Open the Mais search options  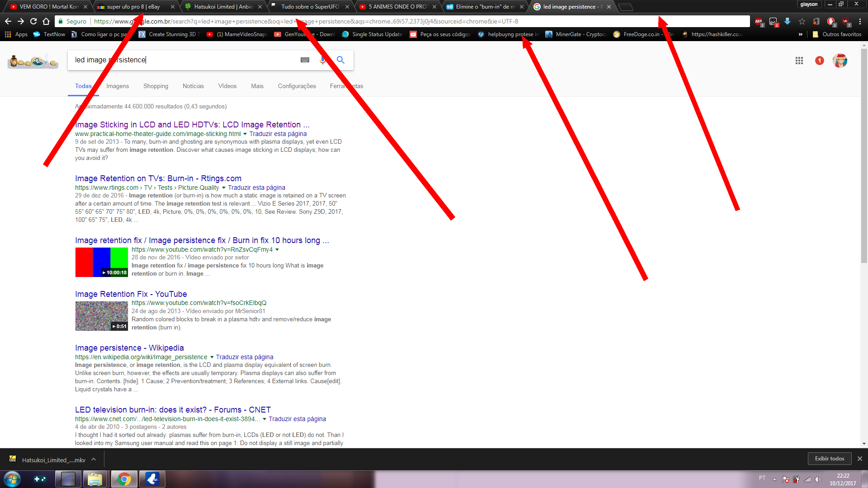pos(257,86)
